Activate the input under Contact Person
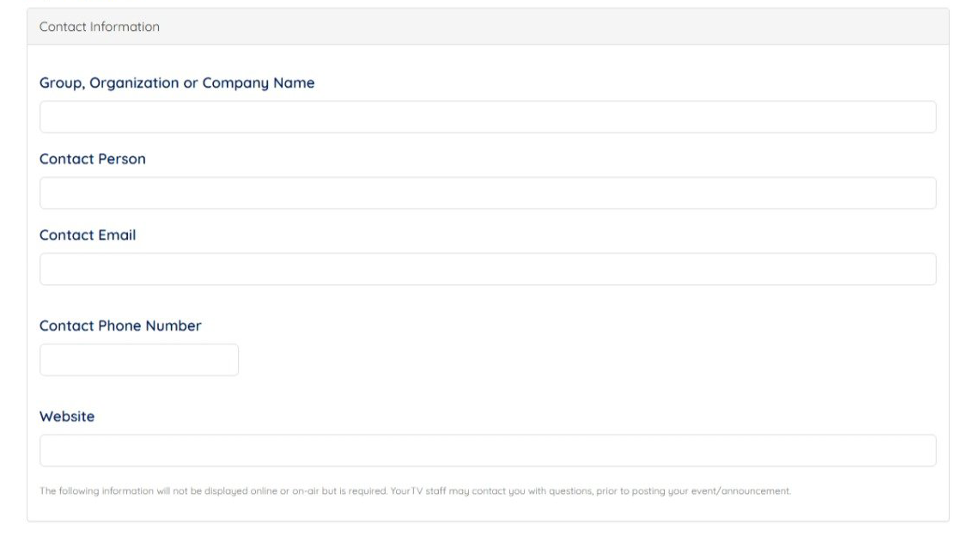This screenshot has width=980, height=536. point(488,193)
